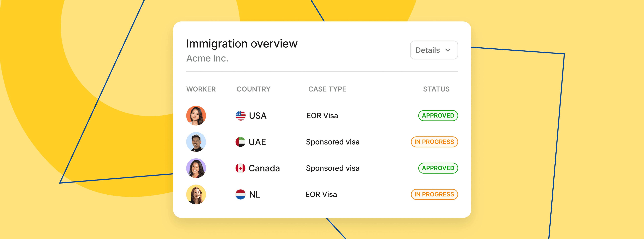Click IN PROGRESS badge in UAE row
The image size is (644, 239).
pos(434,142)
